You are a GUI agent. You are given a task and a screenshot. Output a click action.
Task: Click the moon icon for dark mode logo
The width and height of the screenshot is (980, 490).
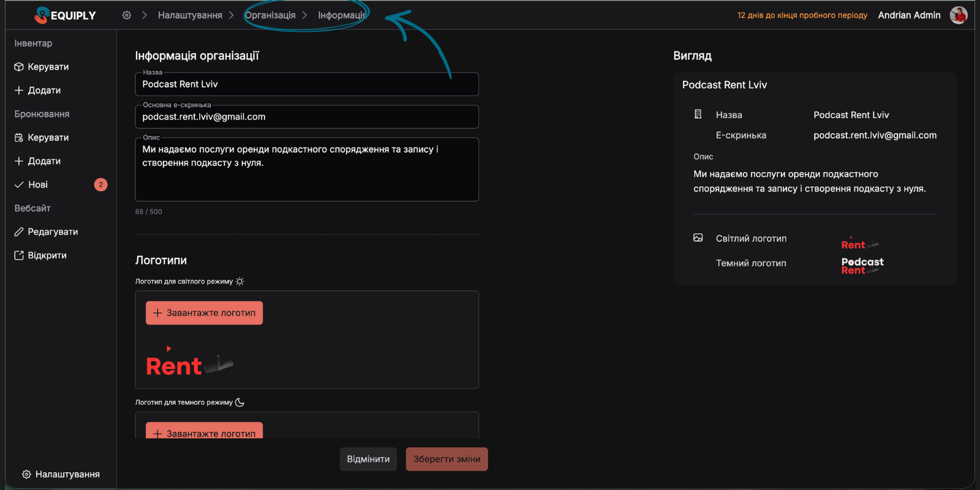240,402
